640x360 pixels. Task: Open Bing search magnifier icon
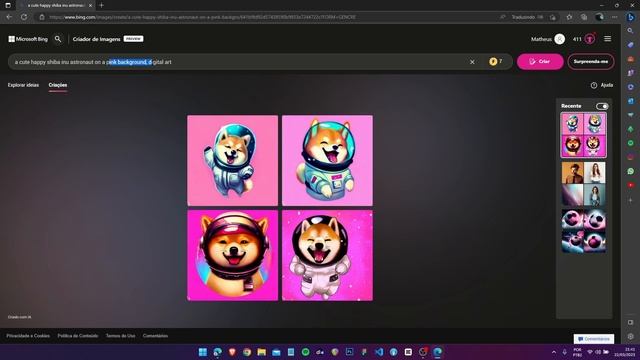[x=58, y=39]
